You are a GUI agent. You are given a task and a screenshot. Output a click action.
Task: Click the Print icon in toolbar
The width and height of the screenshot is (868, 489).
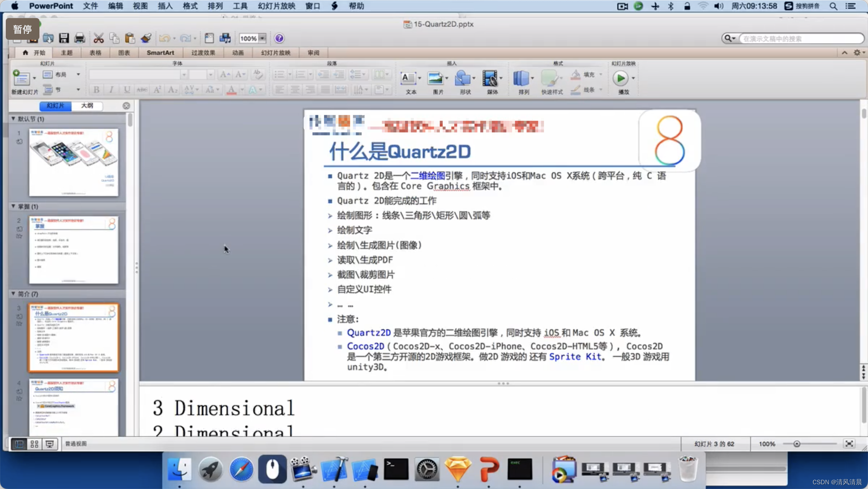(x=80, y=38)
